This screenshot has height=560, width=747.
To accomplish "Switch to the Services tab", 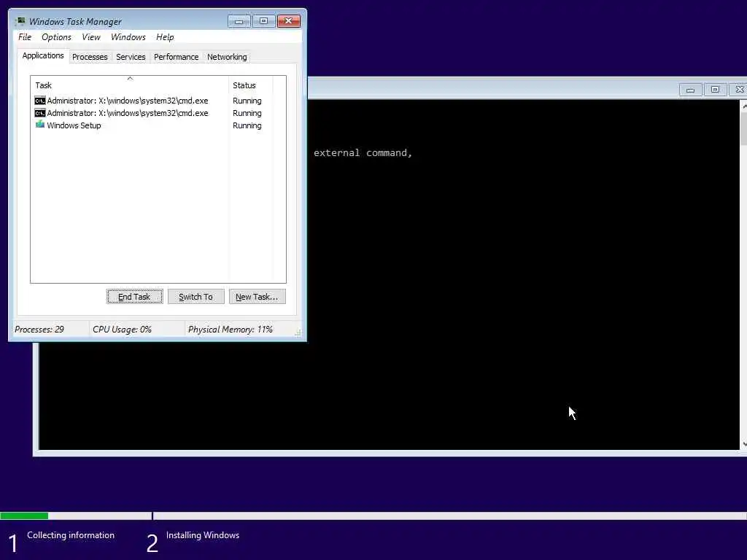I will coord(131,57).
